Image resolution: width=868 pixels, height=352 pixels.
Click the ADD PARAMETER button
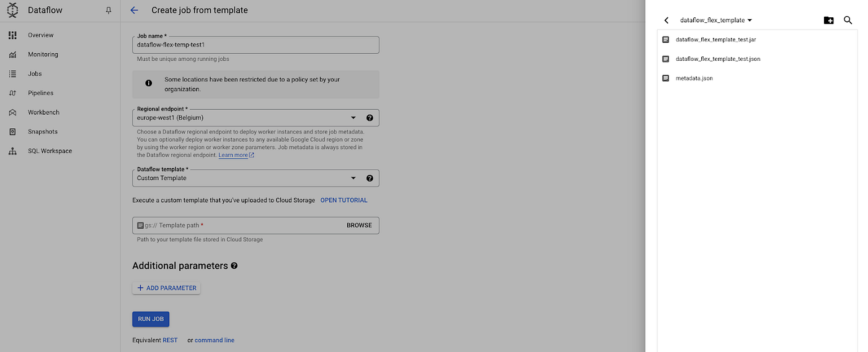[x=166, y=288]
